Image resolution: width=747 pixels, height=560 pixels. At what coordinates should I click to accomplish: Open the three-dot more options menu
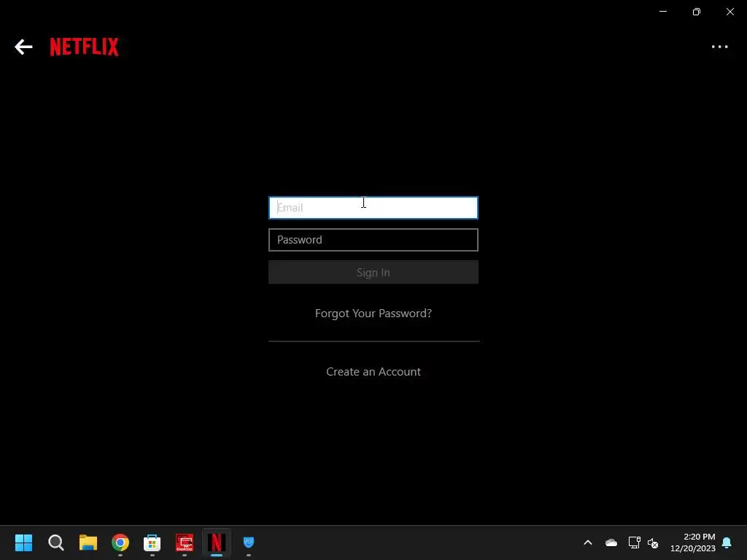(x=719, y=47)
